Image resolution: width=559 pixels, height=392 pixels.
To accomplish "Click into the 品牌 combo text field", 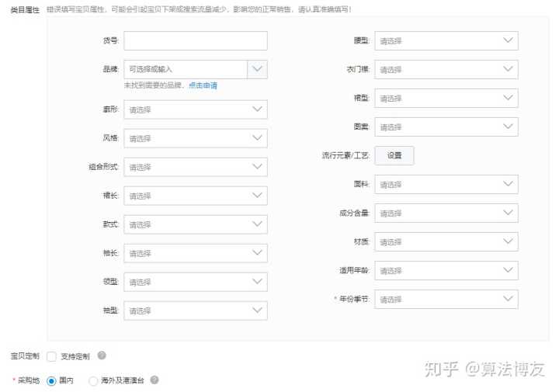I will (186, 69).
